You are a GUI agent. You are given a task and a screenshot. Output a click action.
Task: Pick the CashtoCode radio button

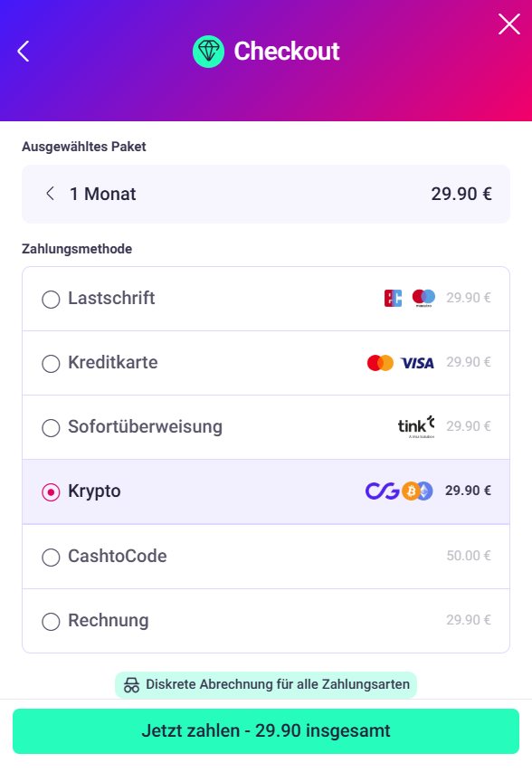click(x=51, y=557)
